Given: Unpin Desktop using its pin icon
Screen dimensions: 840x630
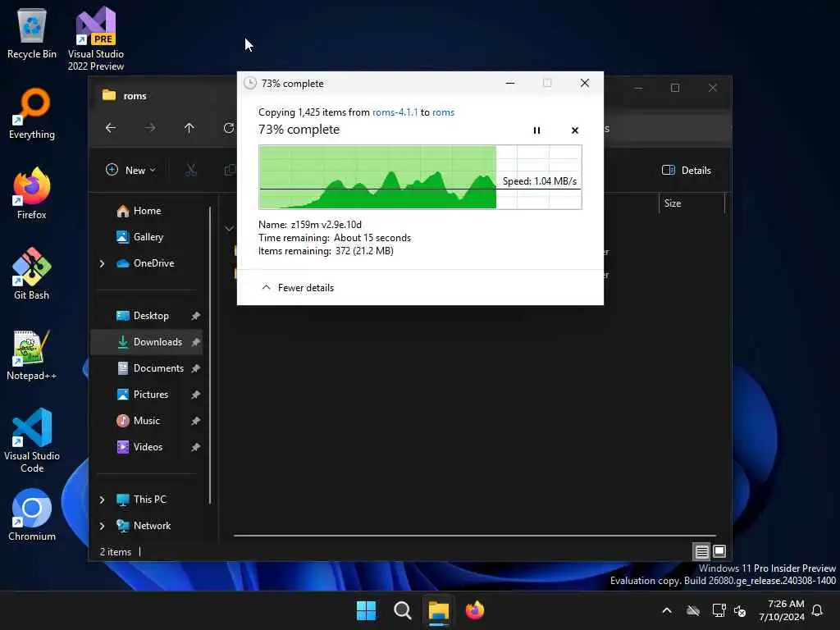Looking at the screenshot, I should click(x=195, y=316).
